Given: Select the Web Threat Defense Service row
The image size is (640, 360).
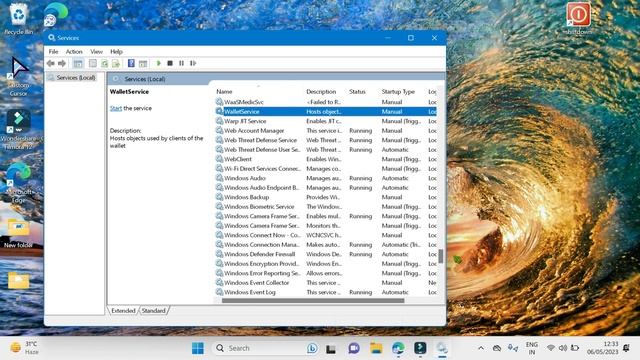Looking at the screenshot, I should point(326,140).
